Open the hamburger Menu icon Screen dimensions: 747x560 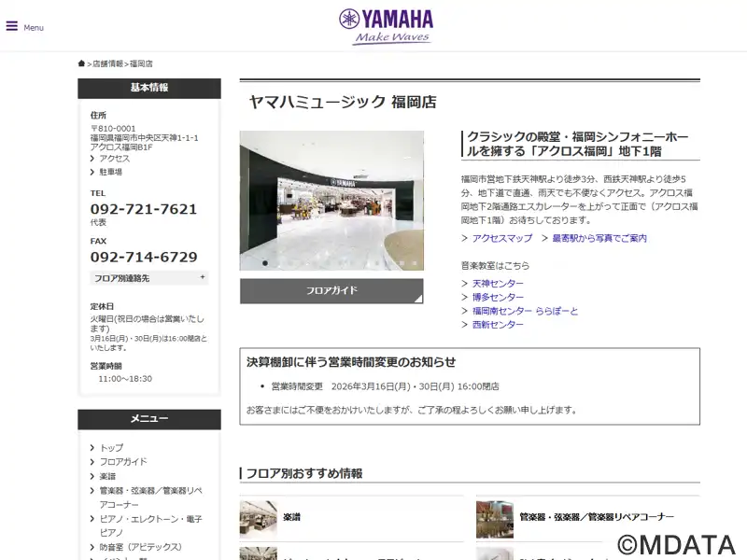pos(12,26)
